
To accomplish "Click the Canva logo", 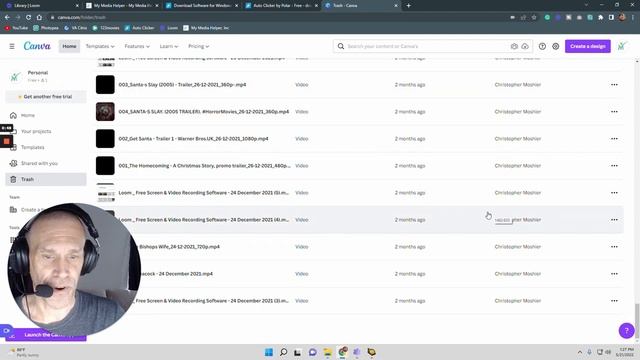I will tap(37, 46).
